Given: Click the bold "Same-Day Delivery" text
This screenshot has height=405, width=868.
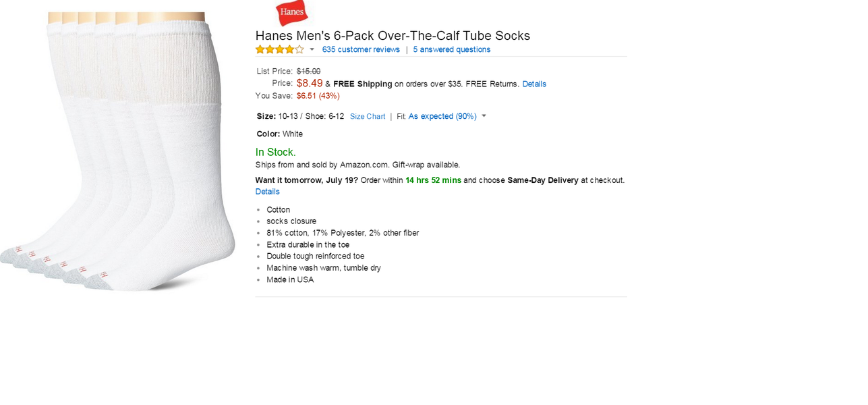Looking at the screenshot, I should 542,180.
